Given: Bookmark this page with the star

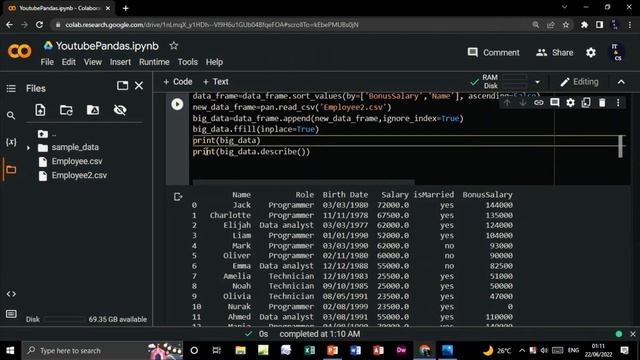Looking at the screenshot, I should pyautogui.click(x=566, y=25).
